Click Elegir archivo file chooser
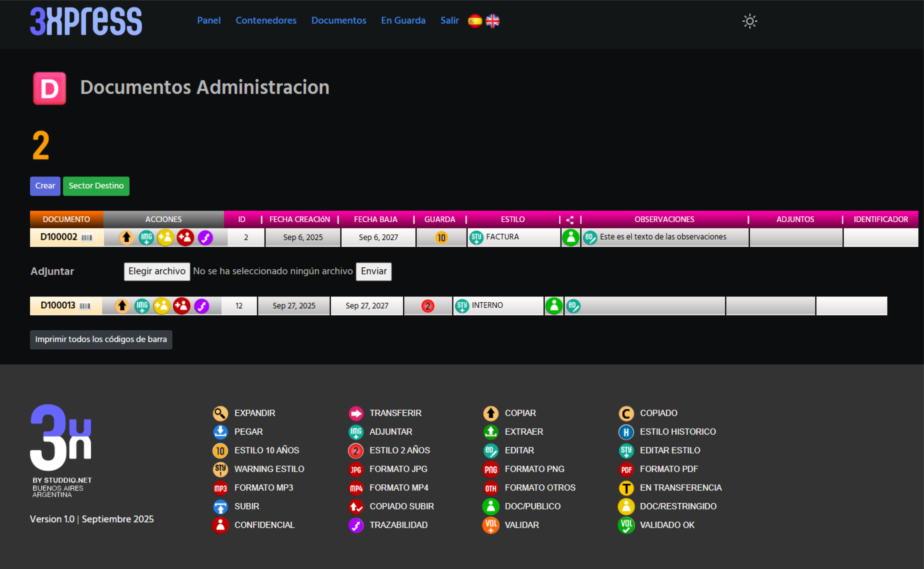Screen dimensions: 924x569 [157, 271]
